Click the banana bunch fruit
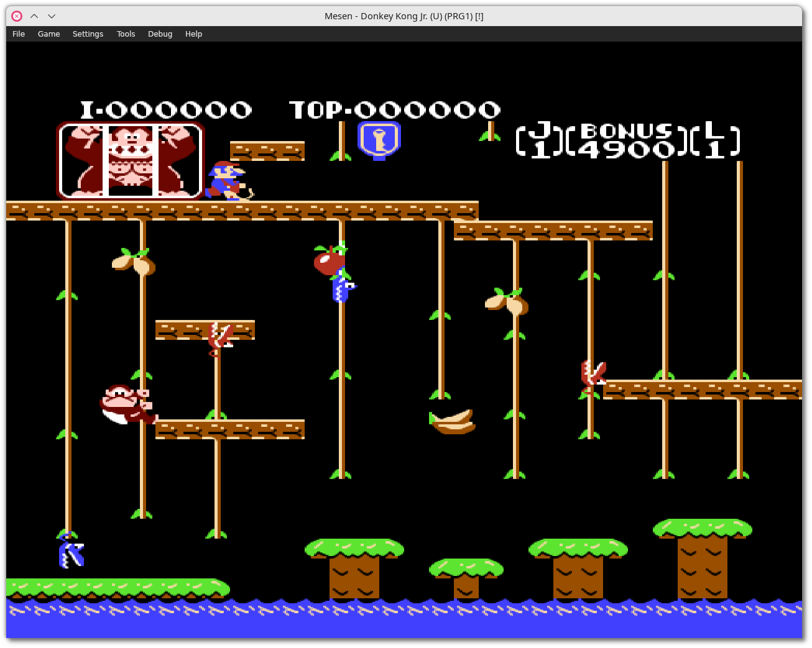The image size is (812, 648). pos(453,422)
